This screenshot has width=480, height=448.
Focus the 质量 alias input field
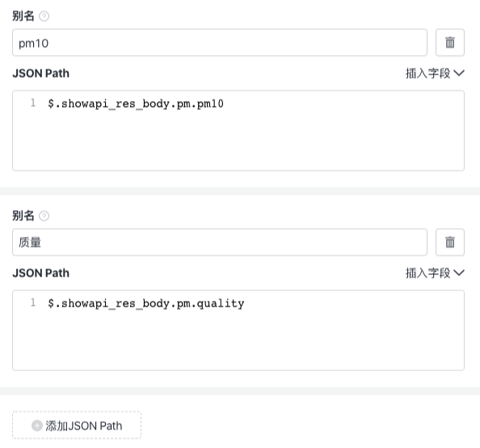[220, 242]
